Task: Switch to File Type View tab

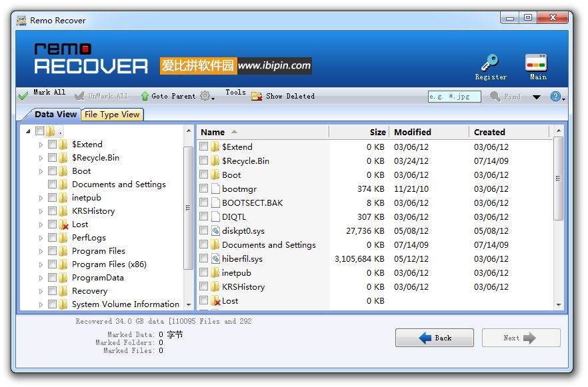Action: 112,115
